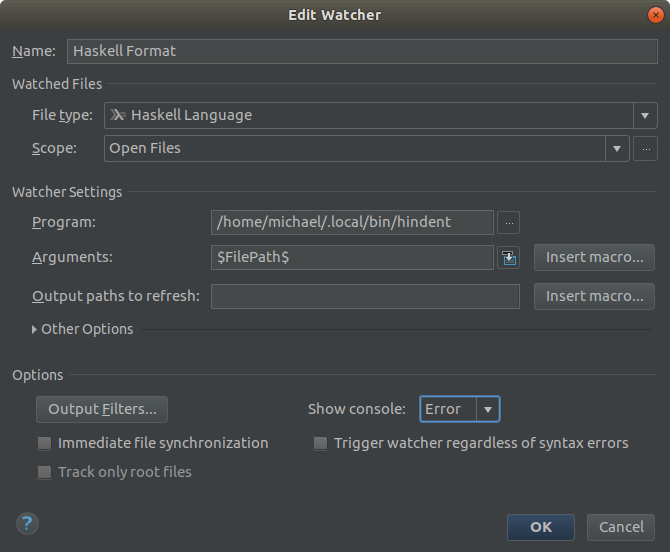Click the Program browse ellipsis button
The height and width of the screenshot is (552, 670).
pos(509,222)
